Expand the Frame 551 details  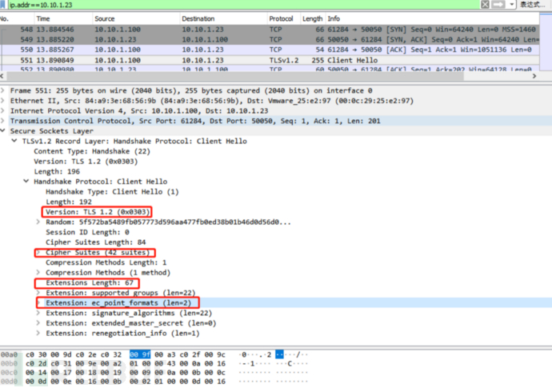(4, 90)
